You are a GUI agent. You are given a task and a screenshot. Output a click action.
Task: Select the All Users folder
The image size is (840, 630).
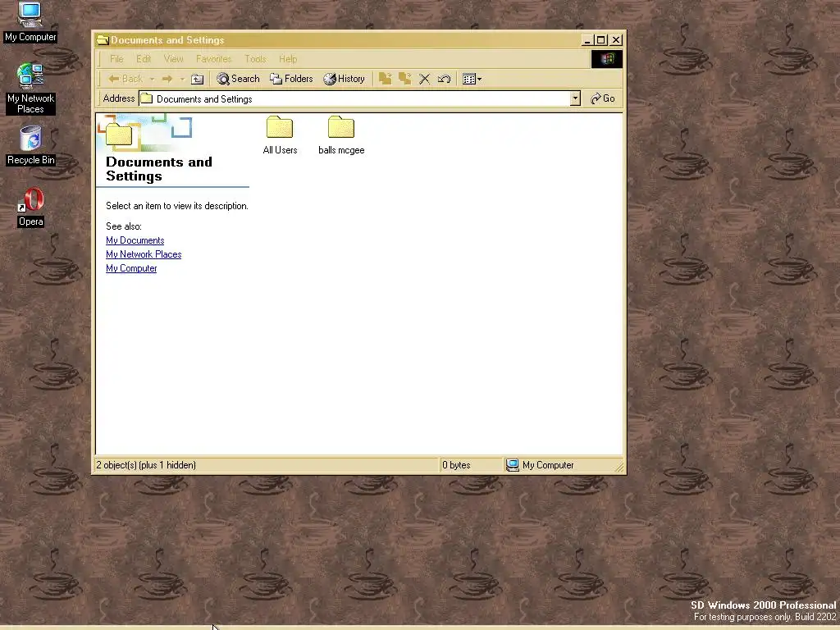280,135
